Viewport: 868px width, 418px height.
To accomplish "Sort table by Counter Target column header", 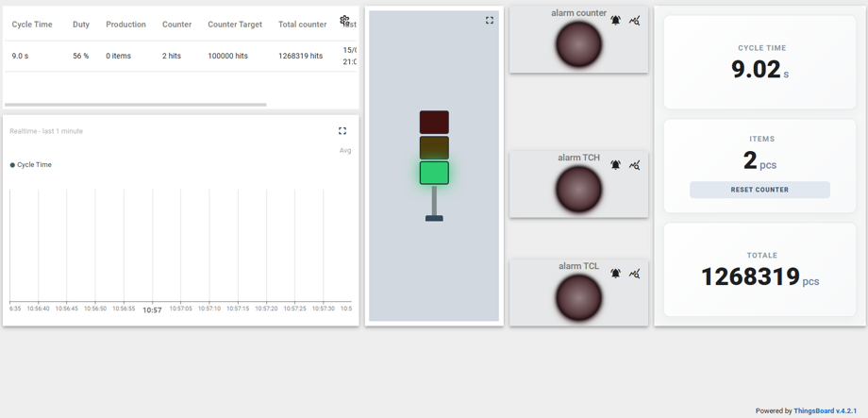I will click(235, 25).
